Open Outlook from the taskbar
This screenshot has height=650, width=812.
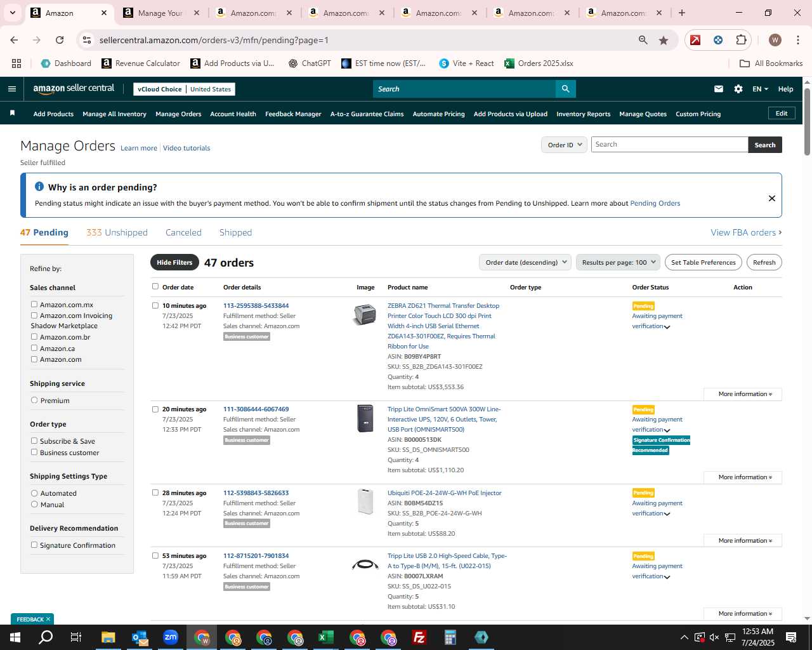click(x=140, y=637)
